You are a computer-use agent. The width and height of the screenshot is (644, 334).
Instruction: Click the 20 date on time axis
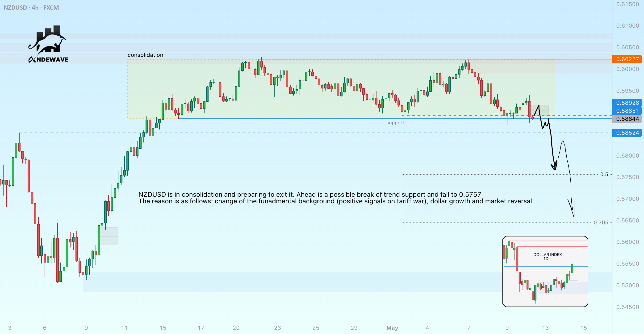236,328
